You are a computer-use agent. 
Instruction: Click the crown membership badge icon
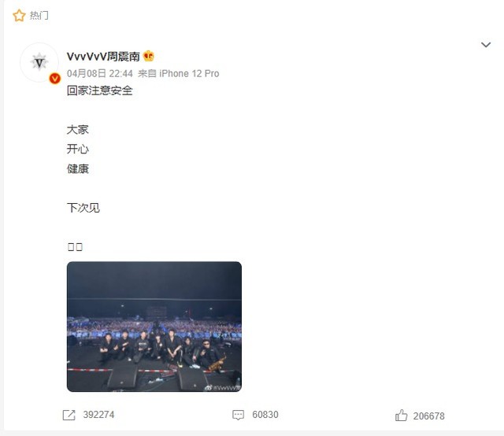(149, 56)
